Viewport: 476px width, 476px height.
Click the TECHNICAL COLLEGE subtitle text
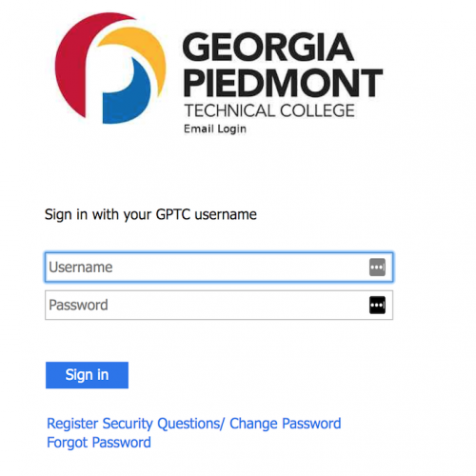(269, 110)
